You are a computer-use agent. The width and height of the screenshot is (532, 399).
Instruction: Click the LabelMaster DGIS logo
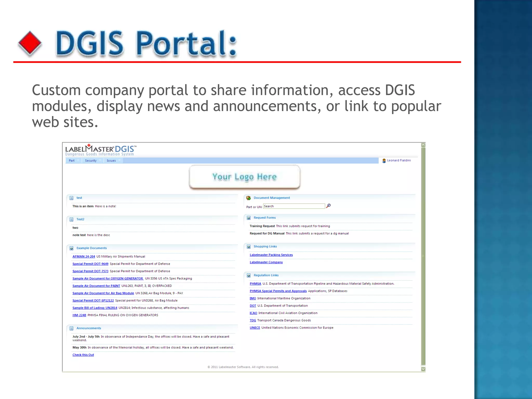pos(101,150)
